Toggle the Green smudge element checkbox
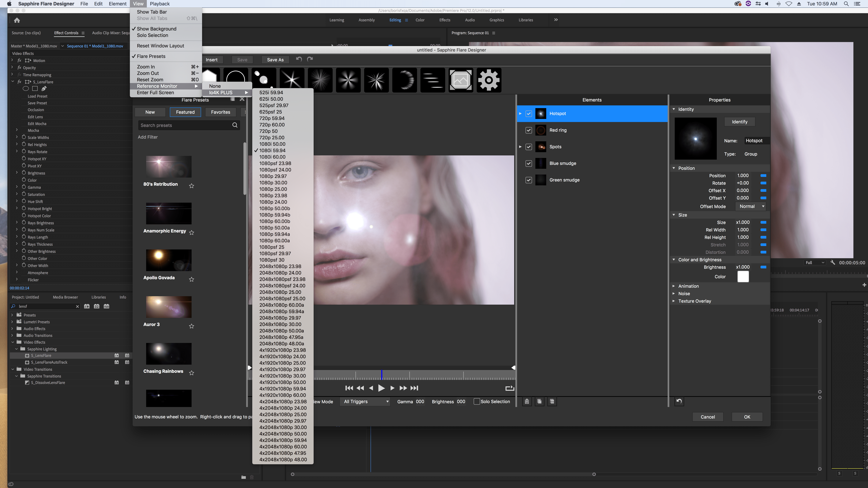The image size is (868, 488). 529,180
